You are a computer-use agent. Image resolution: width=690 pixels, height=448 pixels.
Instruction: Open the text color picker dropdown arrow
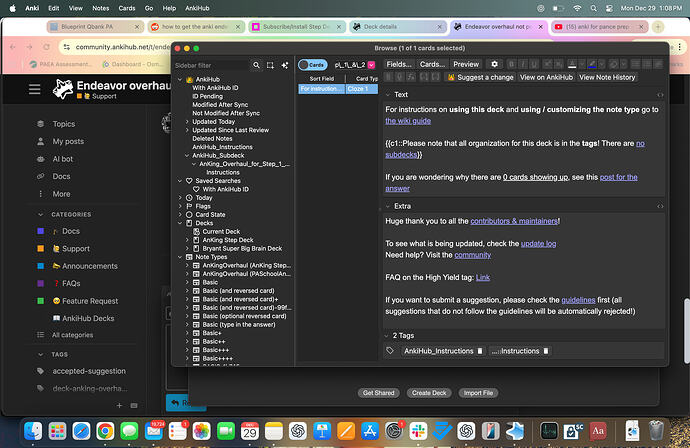pos(582,64)
